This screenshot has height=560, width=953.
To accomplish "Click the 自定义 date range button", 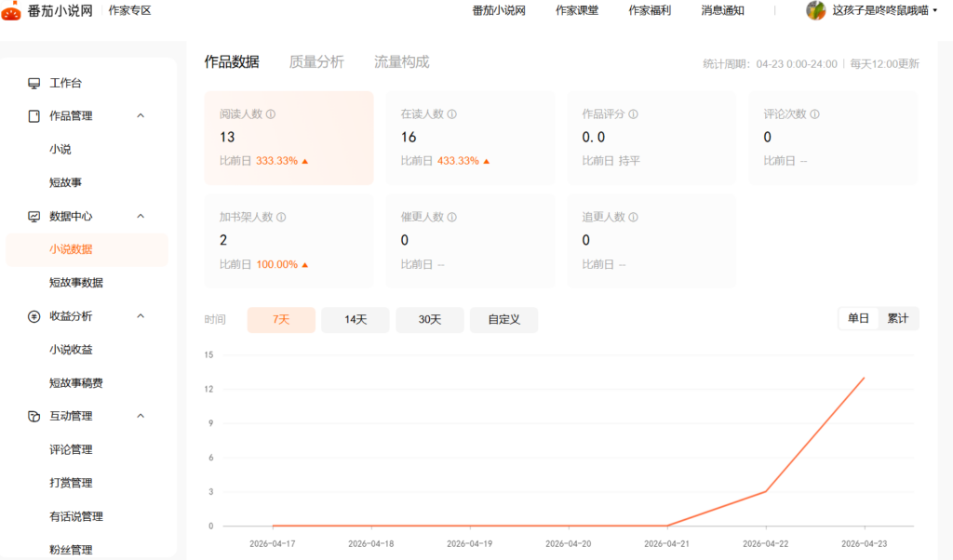I will point(503,320).
